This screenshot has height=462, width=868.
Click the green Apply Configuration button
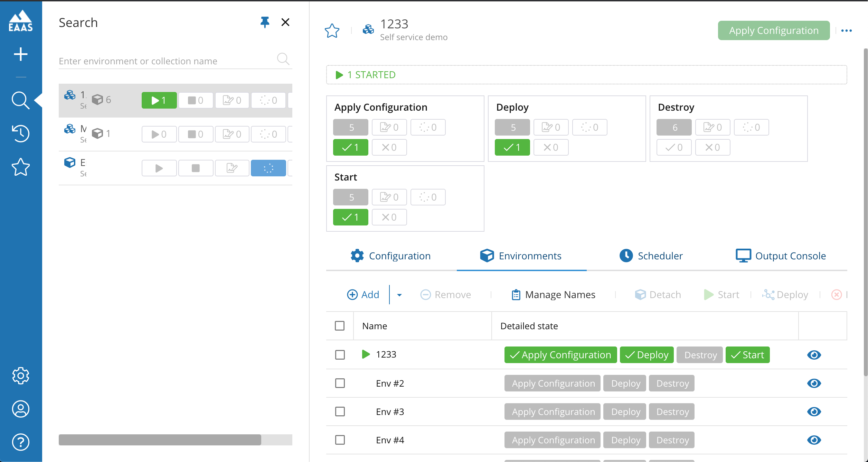[x=774, y=30]
